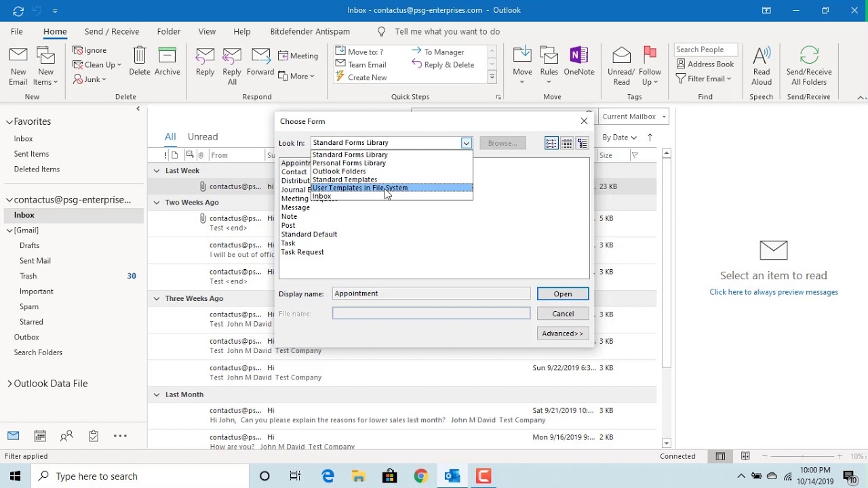Switch the Choose Form dialog to tree view
The width and height of the screenshot is (868, 488).
pyautogui.click(x=582, y=143)
